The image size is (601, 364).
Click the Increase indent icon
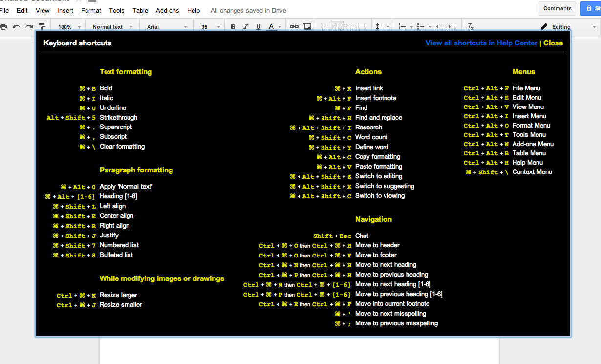452,27
